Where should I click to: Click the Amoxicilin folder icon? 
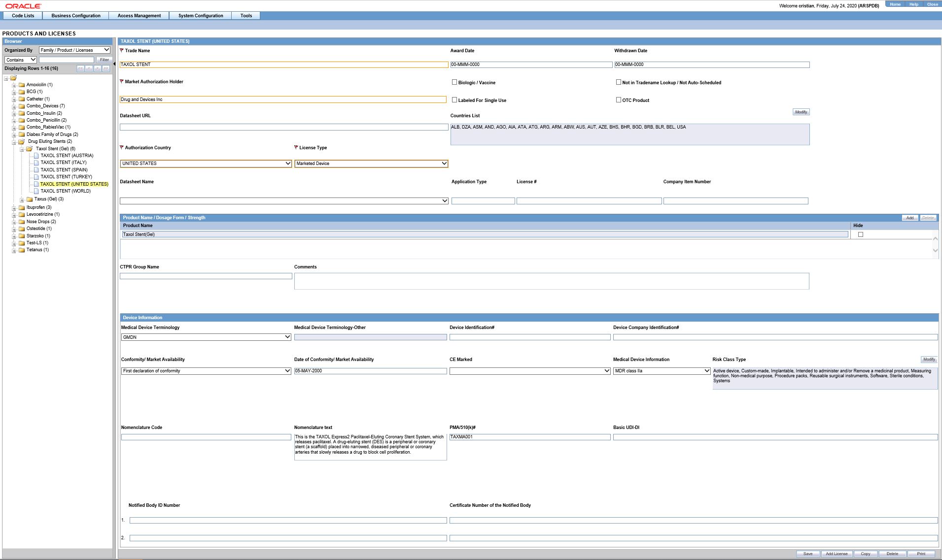[22, 85]
